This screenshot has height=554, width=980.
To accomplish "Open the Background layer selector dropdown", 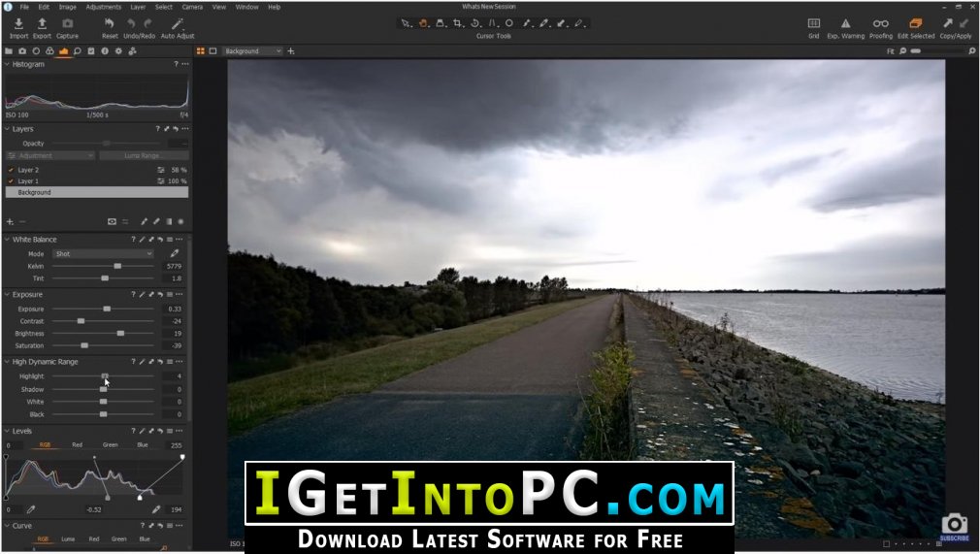I will (252, 50).
